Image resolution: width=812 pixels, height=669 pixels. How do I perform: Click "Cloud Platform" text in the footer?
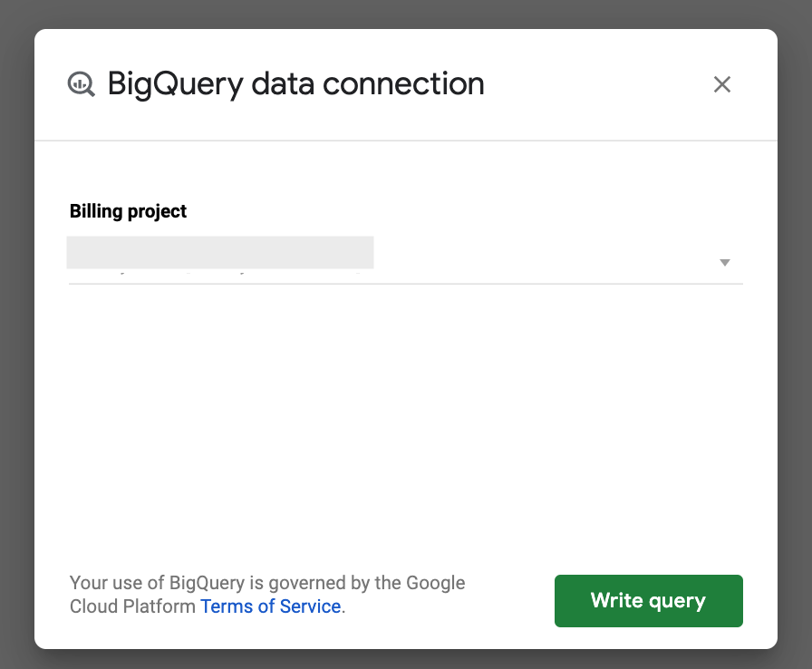[133, 606]
